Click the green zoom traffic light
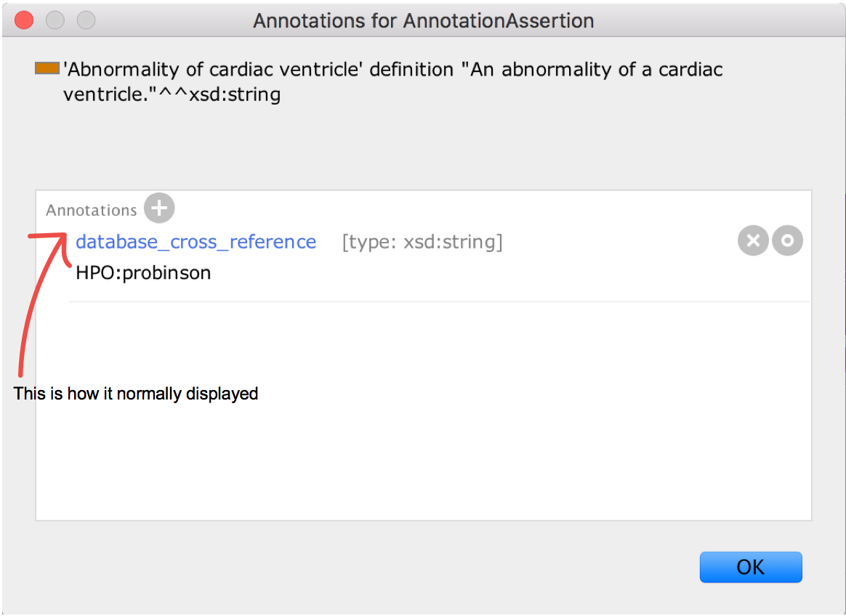This screenshot has height=616, width=846. click(86, 20)
